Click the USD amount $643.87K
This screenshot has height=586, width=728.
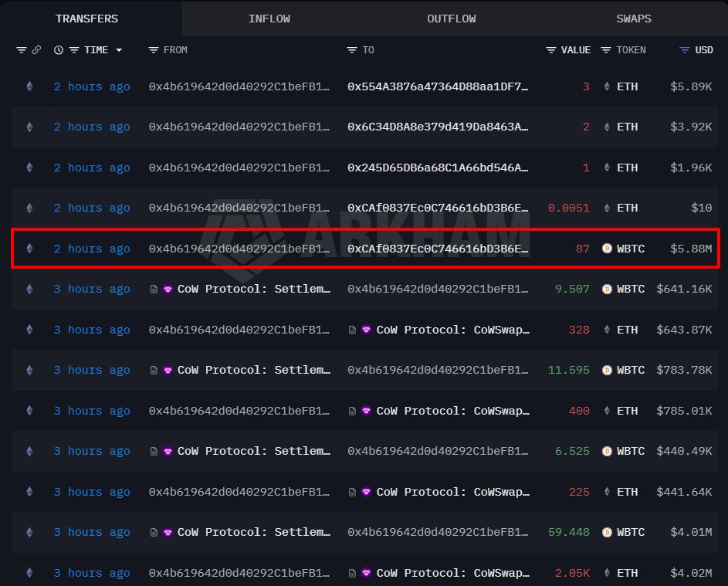pyautogui.click(x=684, y=330)
